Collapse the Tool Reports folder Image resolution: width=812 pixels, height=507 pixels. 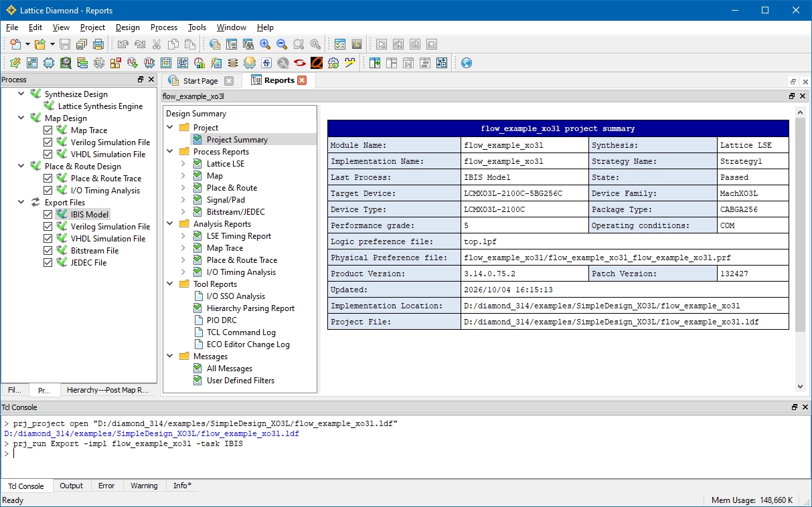pyautogui.click(x=170, y=284)
